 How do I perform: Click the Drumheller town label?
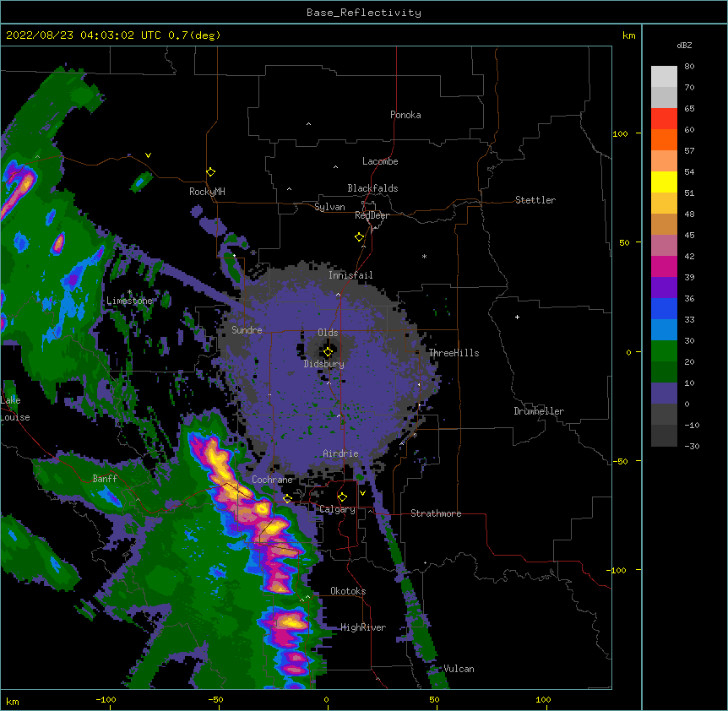tap(539, 411)
